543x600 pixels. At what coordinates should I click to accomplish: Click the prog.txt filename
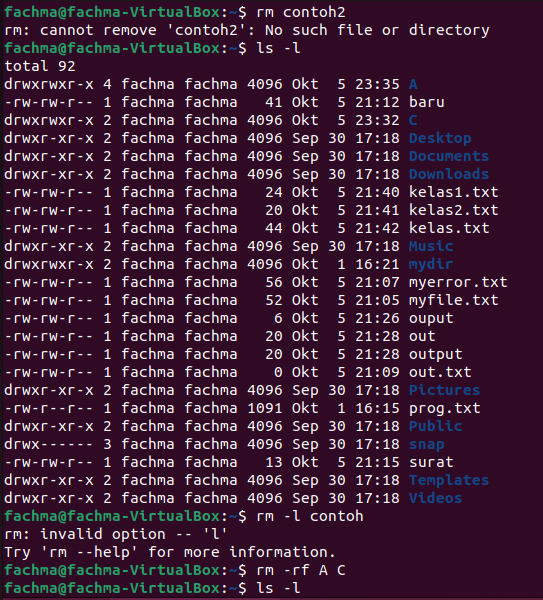pyautogui.click(x=445, y=409)
